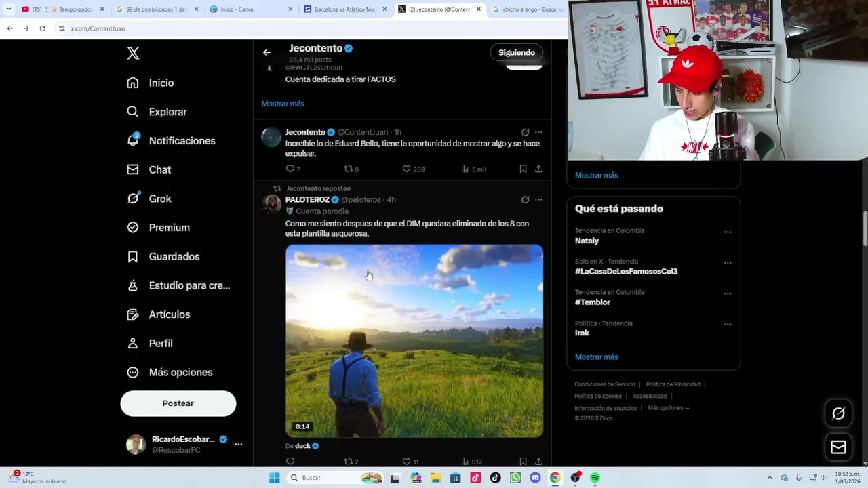This screenshot has height=488, width=868.
Task: Open the duck video source link
Action: tap(302, 446)
